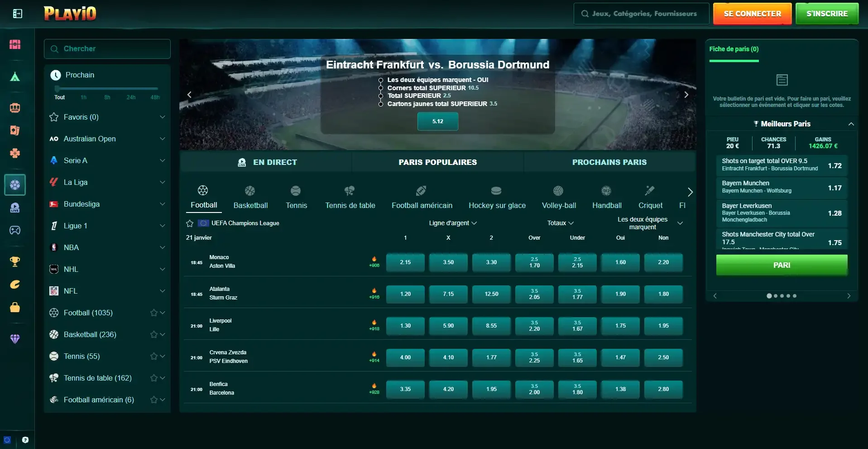Click the green PARI button
Image resolution: width=868 pixels, height=449 pixels.
[x=782, y=265]
